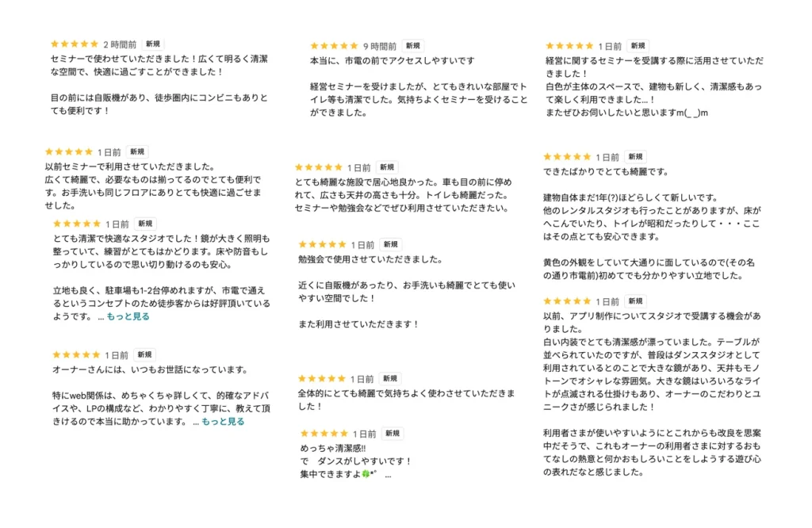
Task: Click the 新規 badge on 全体的にとても綺麗 review
Action: pyautogui.click(x=389, y=379)
